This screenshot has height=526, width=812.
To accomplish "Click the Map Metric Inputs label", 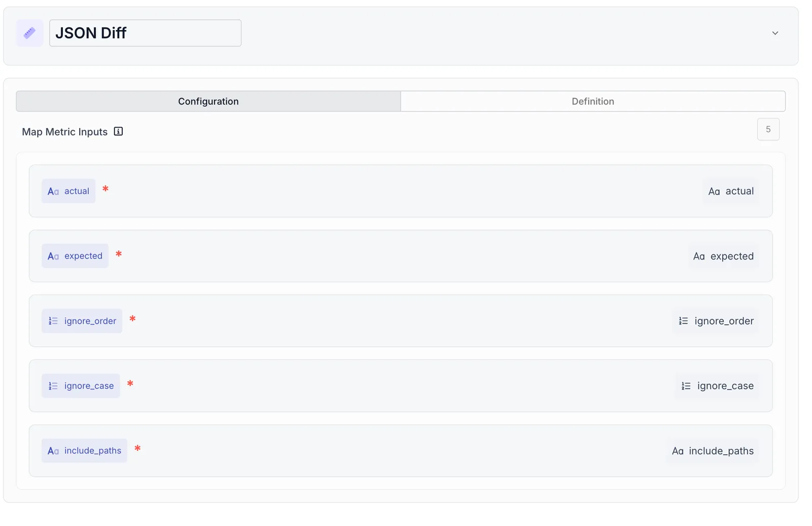I will [65, 131].
